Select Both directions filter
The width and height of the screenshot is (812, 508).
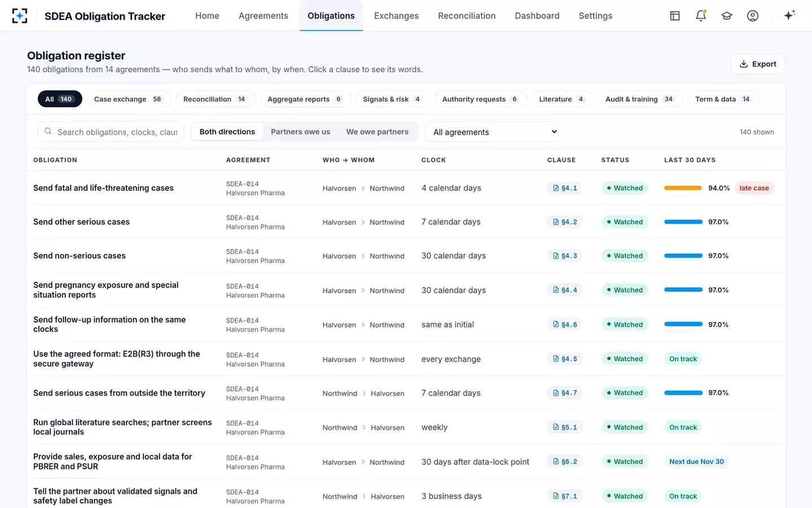coord(227,132)
